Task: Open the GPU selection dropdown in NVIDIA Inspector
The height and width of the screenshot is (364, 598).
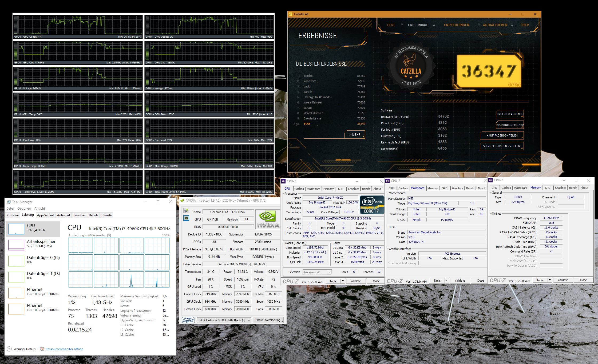Action: point(224,320)
